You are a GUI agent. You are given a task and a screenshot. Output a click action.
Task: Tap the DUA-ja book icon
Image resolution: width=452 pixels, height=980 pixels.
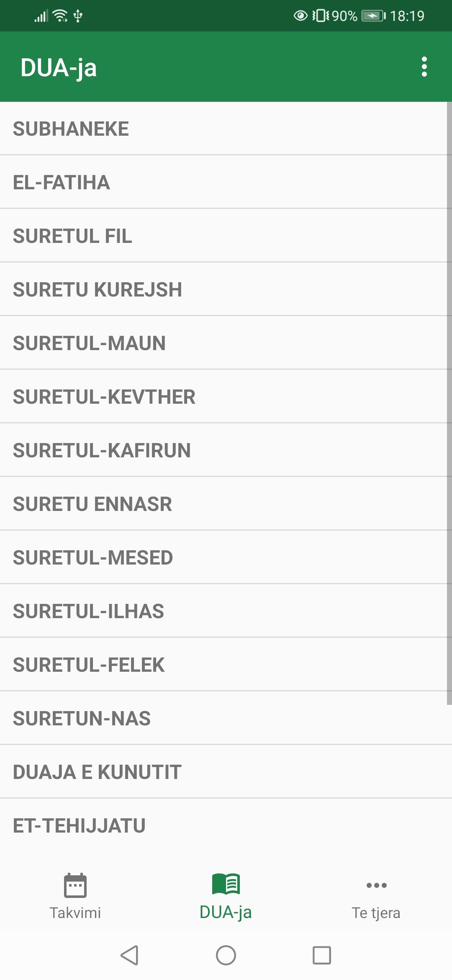tap(226, 884)
